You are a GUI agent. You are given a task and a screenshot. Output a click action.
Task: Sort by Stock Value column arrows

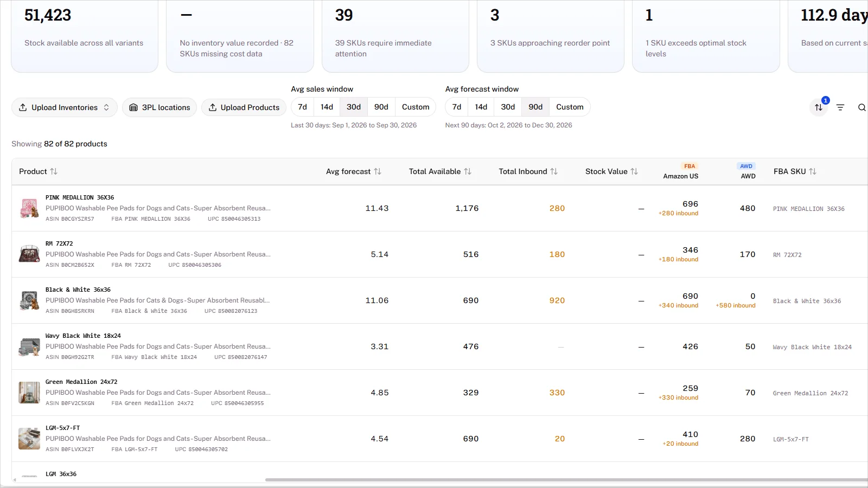(x=634, y=171)
